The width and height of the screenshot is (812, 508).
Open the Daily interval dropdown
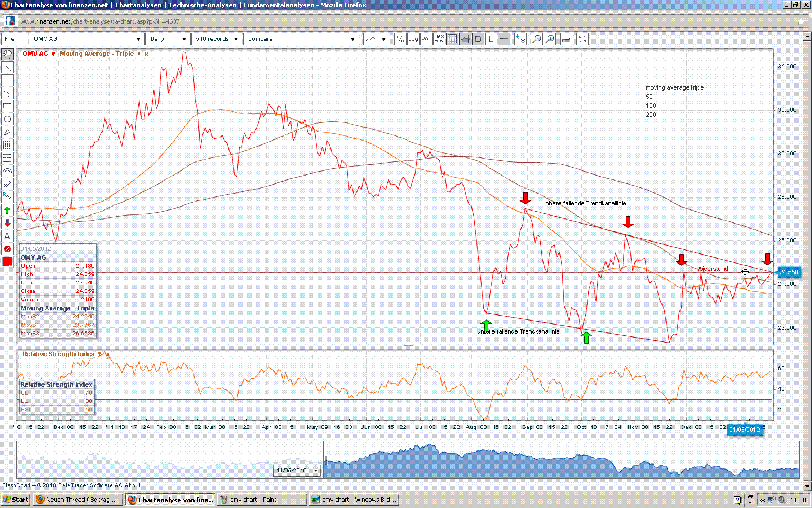tap(167, 38)
